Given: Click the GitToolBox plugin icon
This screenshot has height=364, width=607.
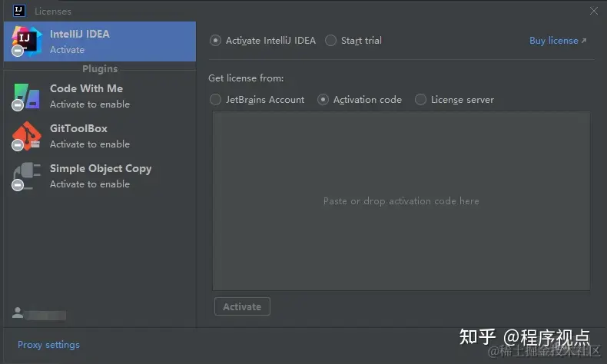Looking at the screenshot, I should (x=26, y=136).
